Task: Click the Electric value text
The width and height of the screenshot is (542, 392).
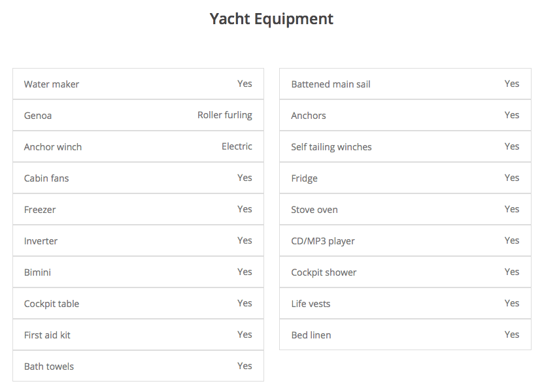Action: point(237,146)
